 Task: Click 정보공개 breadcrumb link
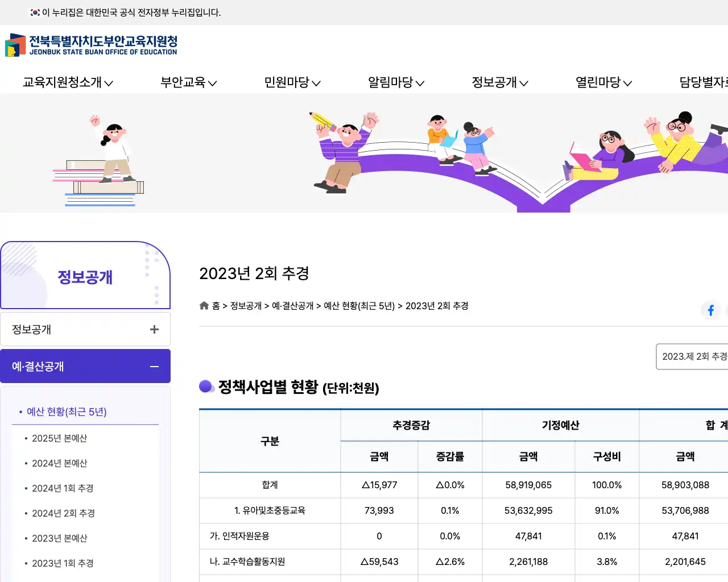pos(246,306)
